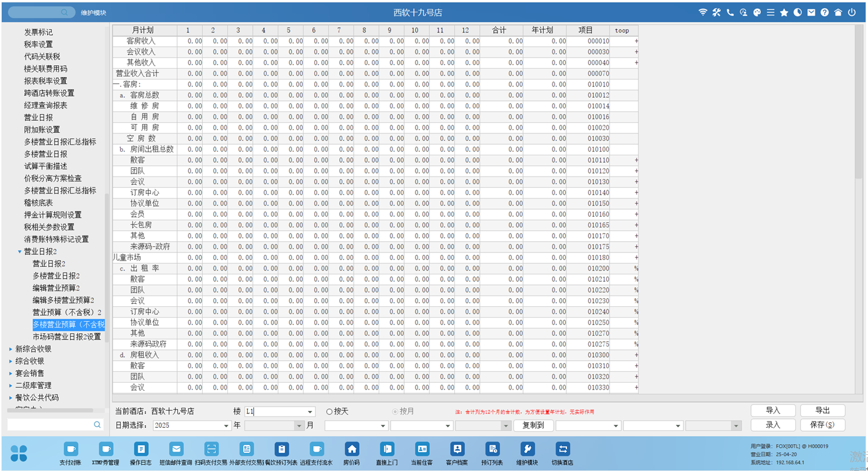Viewport: 868px width, 471px height.
Task: Collapse the 营业日报2 tree node
Action: coord(19,252)
